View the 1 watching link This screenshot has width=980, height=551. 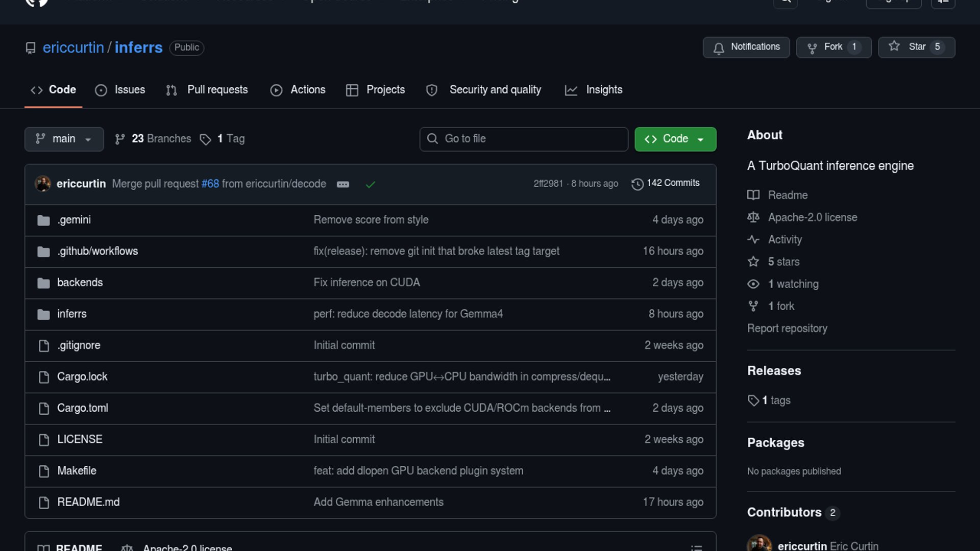tap(793, 284)
